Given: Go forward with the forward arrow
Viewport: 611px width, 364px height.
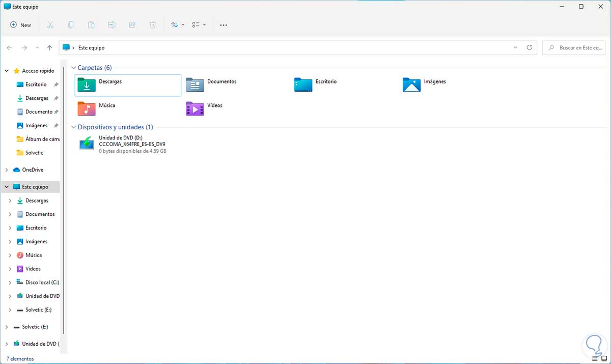Looking at the screenshot, I should 24,48.
